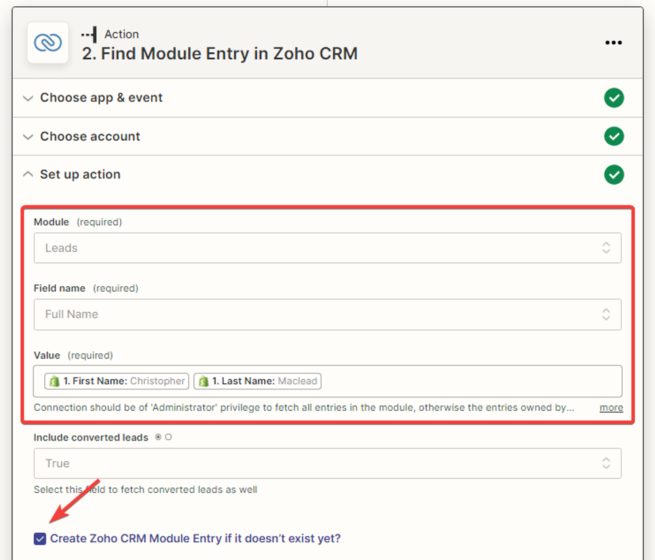Click Shopify icon in Last Name pill
This screenshot has width=655, height=560.
pos(203,381)
